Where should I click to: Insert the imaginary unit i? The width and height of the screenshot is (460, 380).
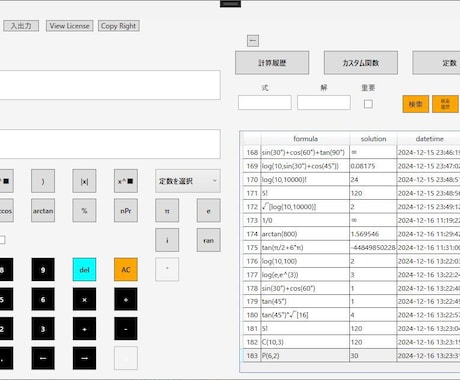pyautogui.click(x=167, y=240)
